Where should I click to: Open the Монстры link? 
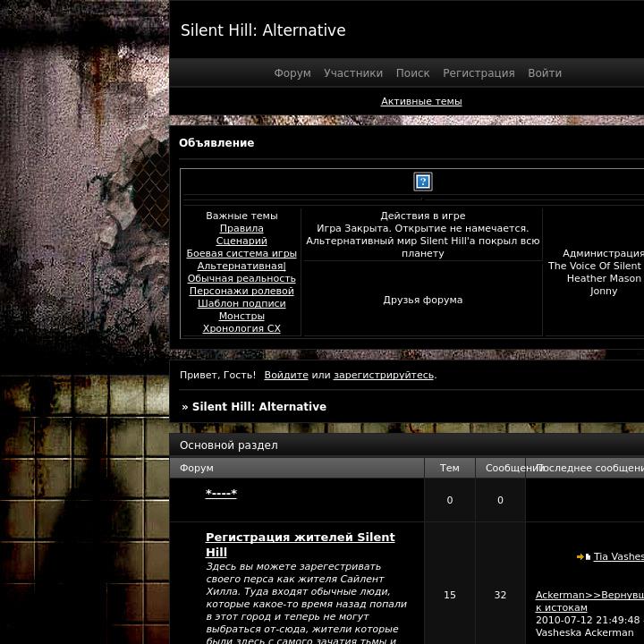241,316
